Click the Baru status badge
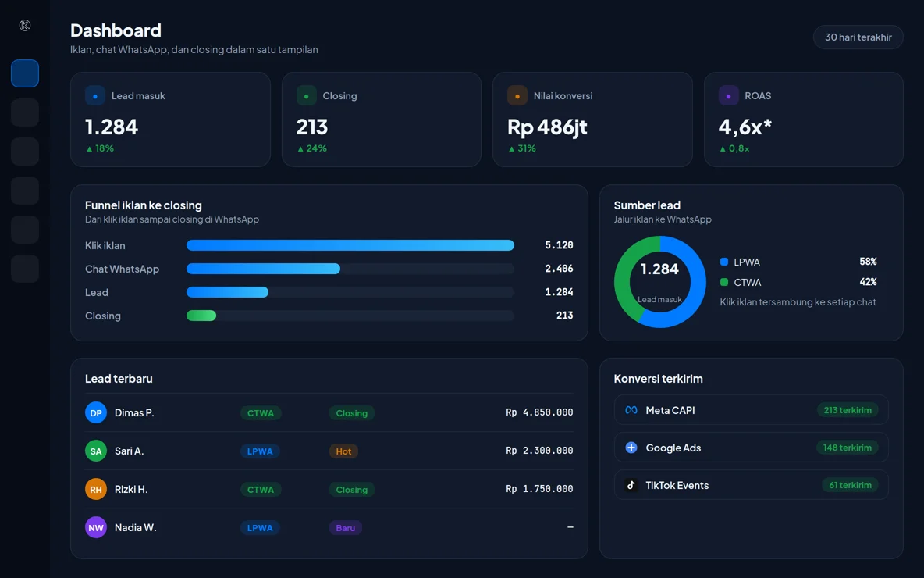 coord(345,528)
